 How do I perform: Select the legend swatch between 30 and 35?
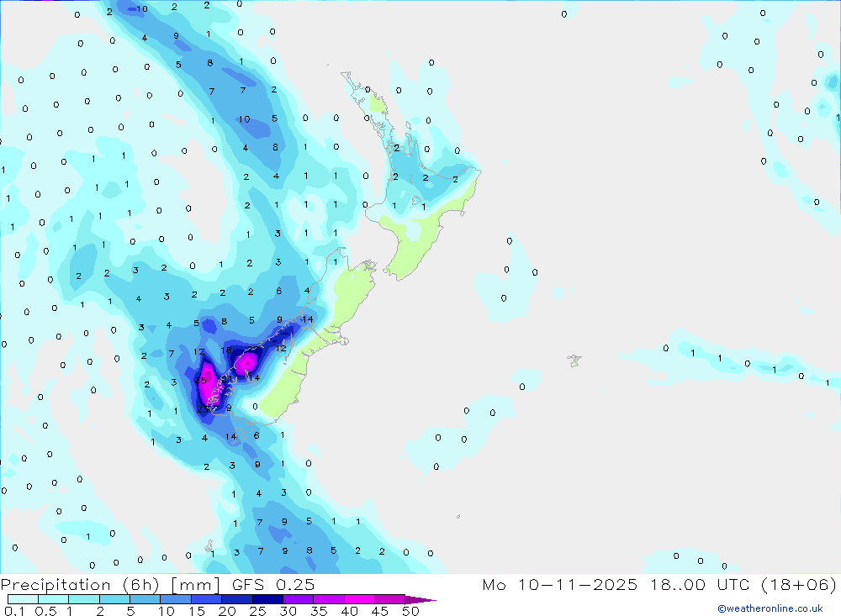[299, 599]
